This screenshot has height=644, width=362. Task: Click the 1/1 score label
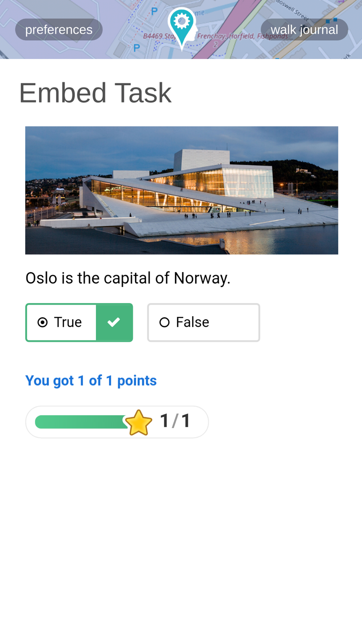pos(175,421)
